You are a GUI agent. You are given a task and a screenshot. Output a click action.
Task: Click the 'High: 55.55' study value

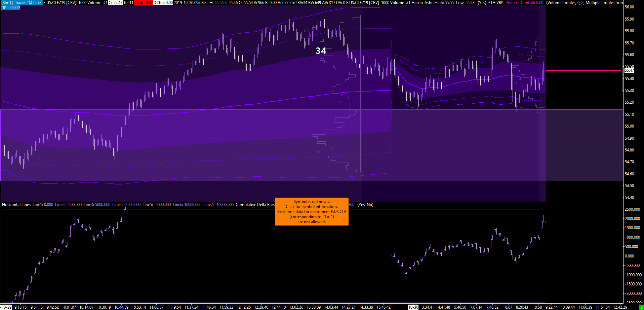coord(444,3)
